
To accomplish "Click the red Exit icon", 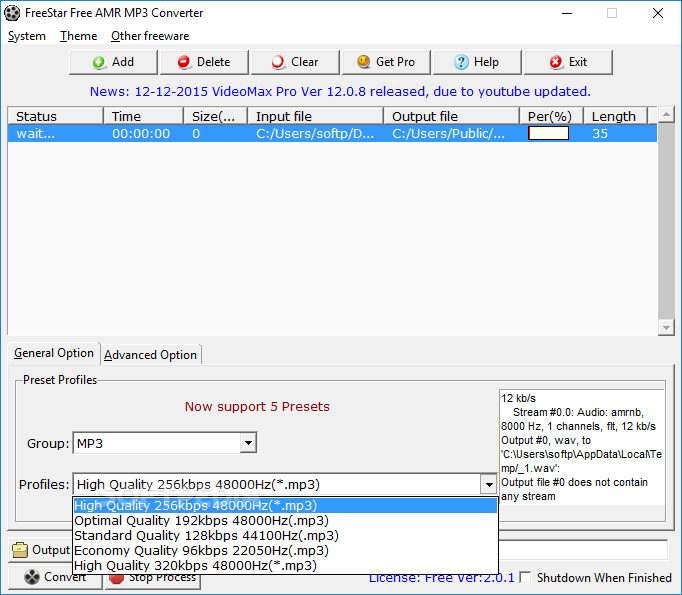I will 555,62.
